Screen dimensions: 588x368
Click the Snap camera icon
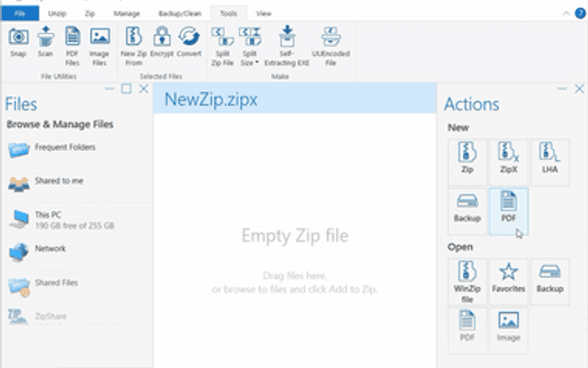(x=18, y=37)
